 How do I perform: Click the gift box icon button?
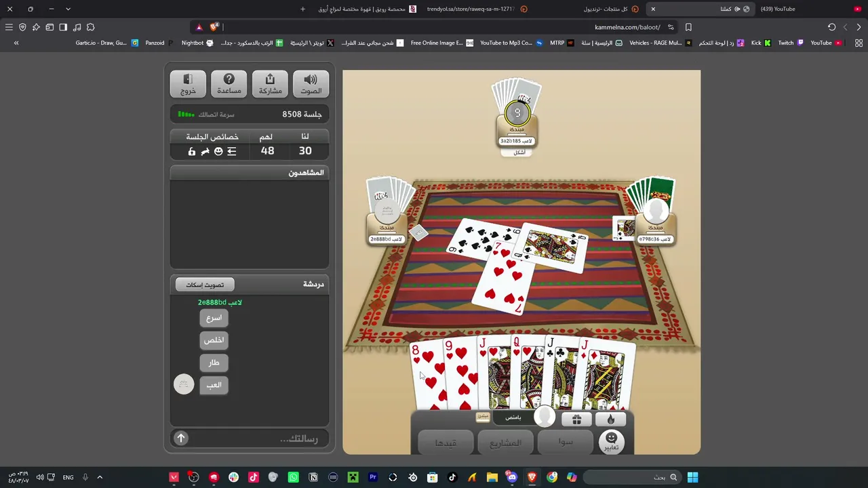(576, 420)
